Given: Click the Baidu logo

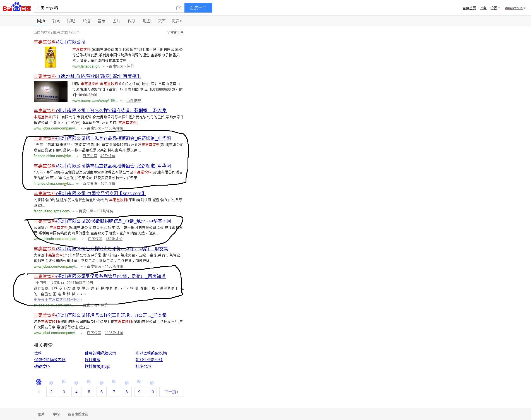Looking at the screenshot, I should (17, 7).
